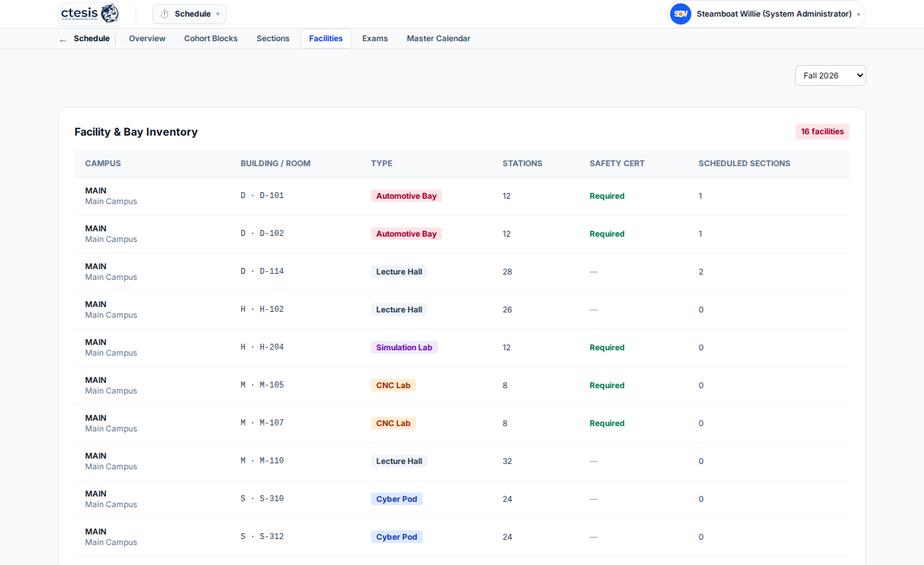The height and width of the screenshot is (565, 924).
Task: Click the stations value 28 for D-114
Action: (x=507, y=272)
